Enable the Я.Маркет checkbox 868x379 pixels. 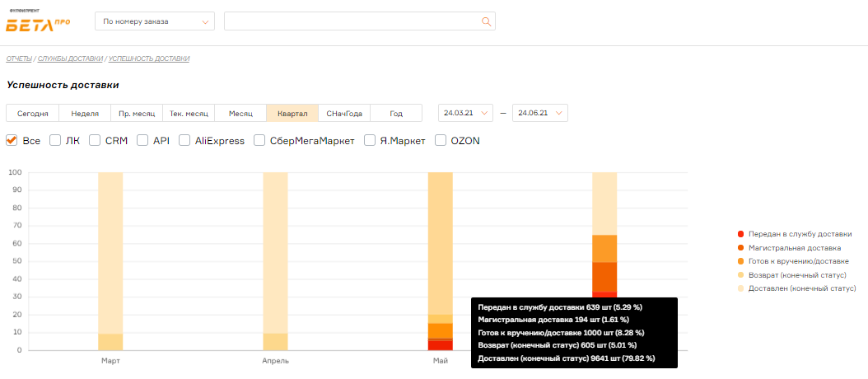(370, 141)
